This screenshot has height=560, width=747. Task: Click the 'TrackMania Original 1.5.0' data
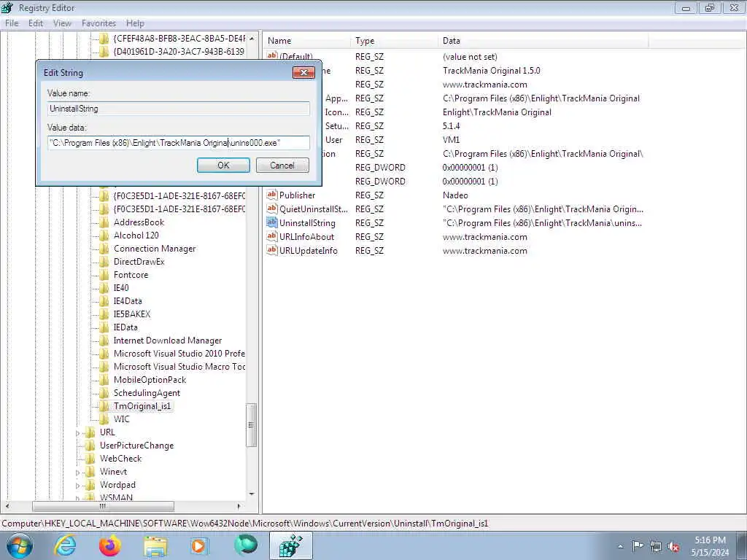(x=491, y=71)
